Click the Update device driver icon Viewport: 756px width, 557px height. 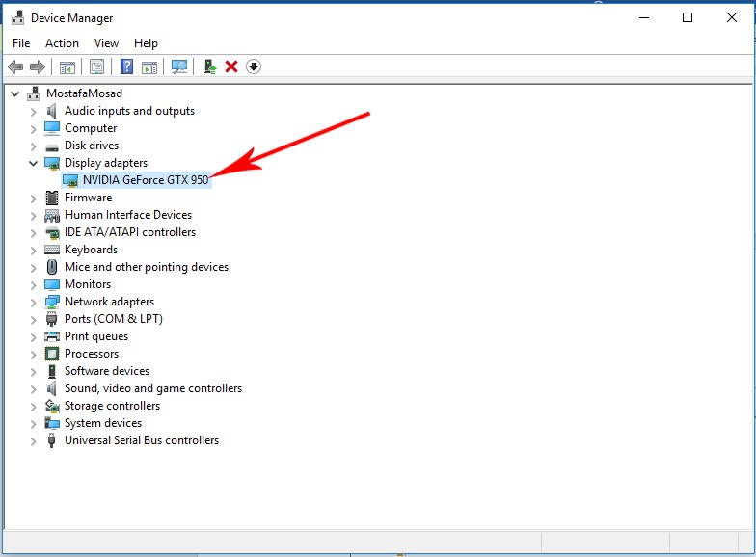tap(210, 66)
